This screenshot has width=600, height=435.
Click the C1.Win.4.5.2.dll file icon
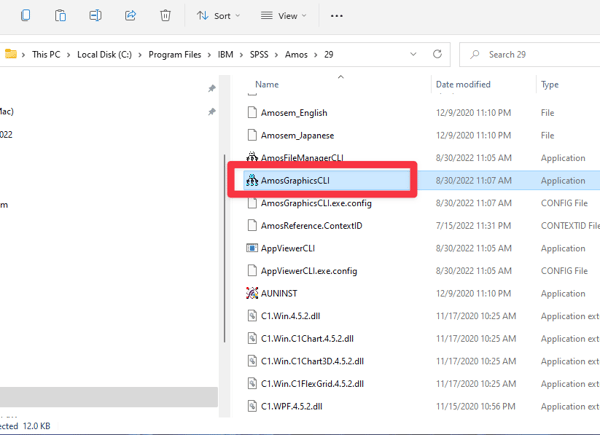pyautogui.click(x=252, y=316)
